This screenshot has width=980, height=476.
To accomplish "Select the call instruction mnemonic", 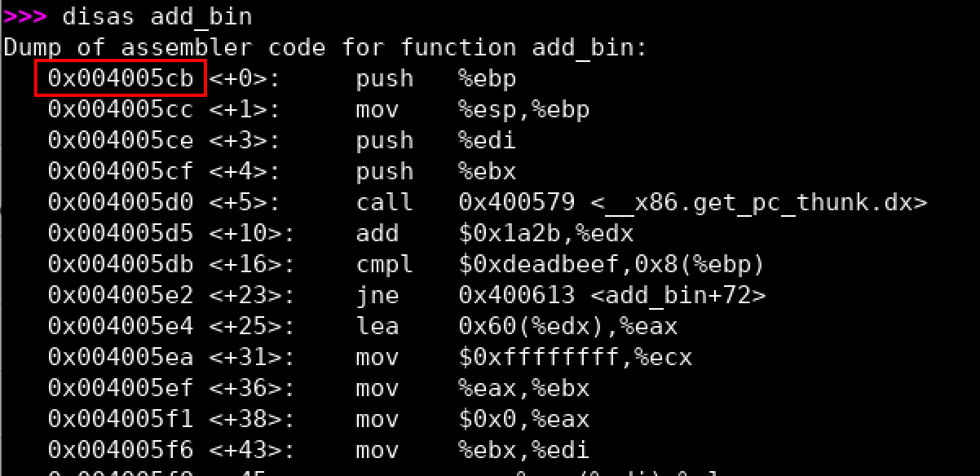I will click(x=384, y=202).
